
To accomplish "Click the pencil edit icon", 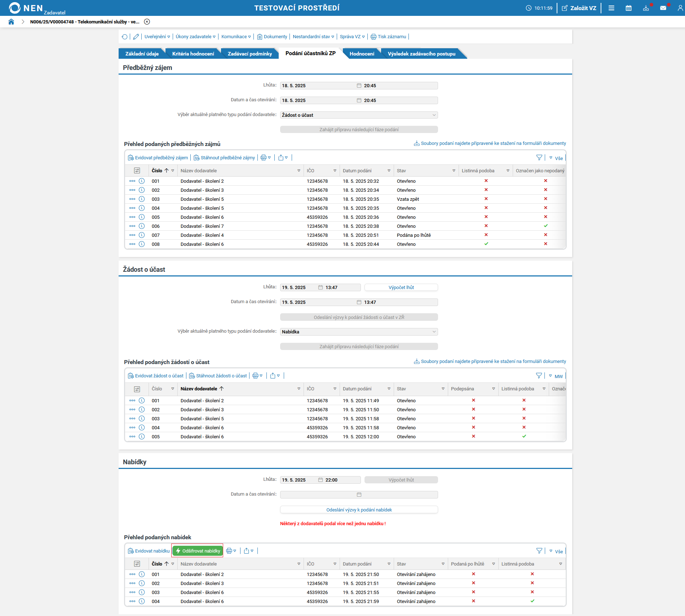I will coord(136,37).
